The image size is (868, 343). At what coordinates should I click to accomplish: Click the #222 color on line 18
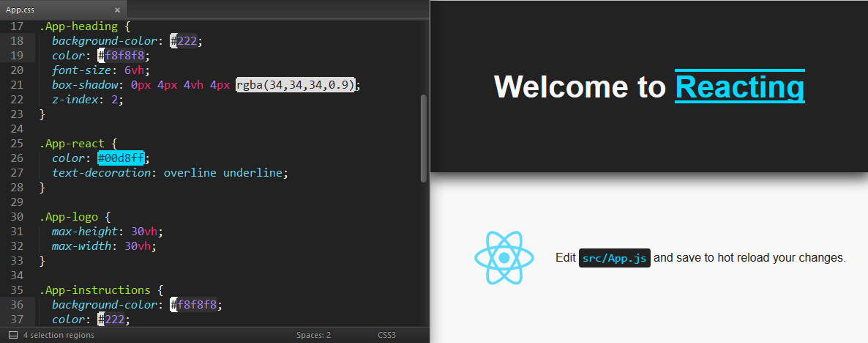(184, 41)
